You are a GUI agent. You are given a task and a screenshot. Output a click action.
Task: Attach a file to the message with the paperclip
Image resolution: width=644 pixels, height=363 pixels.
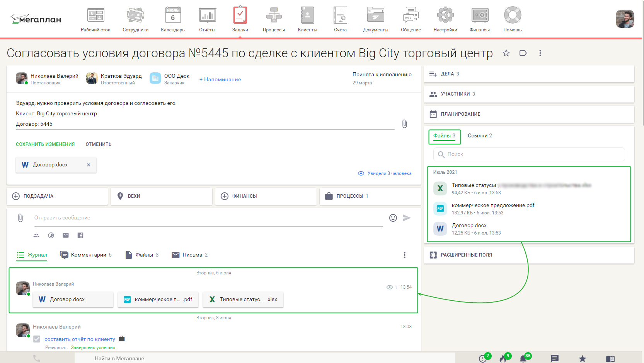click(x=20, y=218)
